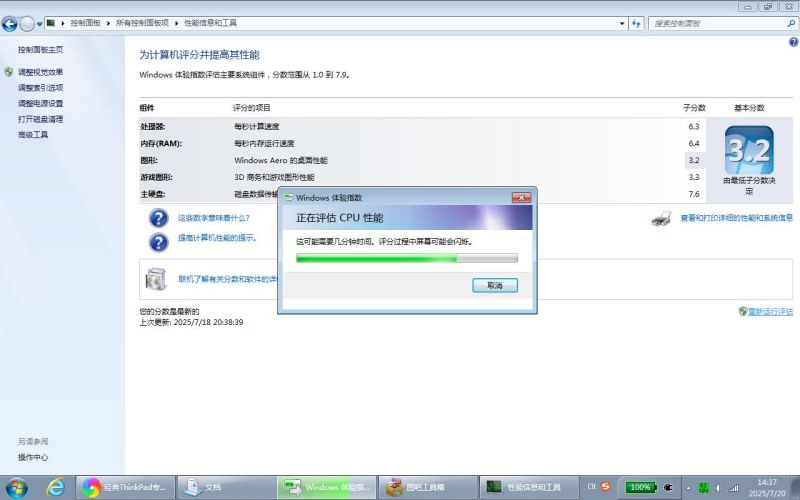Open the recent pages dropdown arrow
Image resolution: width=800 pixels, height=500 pixels.
[39, 24]
